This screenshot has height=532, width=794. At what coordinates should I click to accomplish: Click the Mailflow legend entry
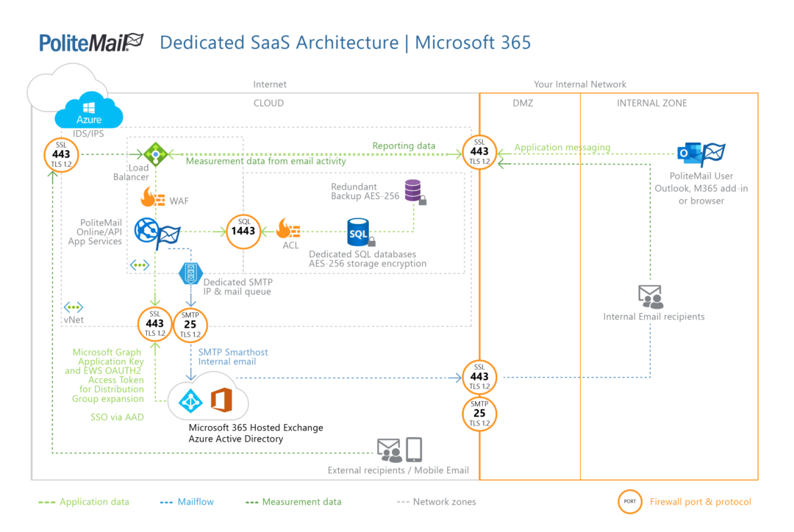187,502
